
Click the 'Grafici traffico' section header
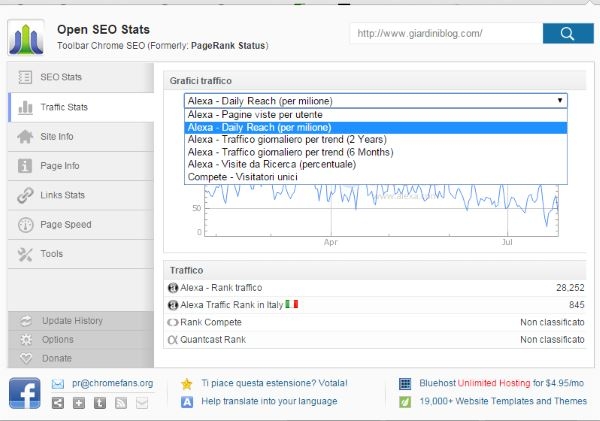[x=375, y=81]
